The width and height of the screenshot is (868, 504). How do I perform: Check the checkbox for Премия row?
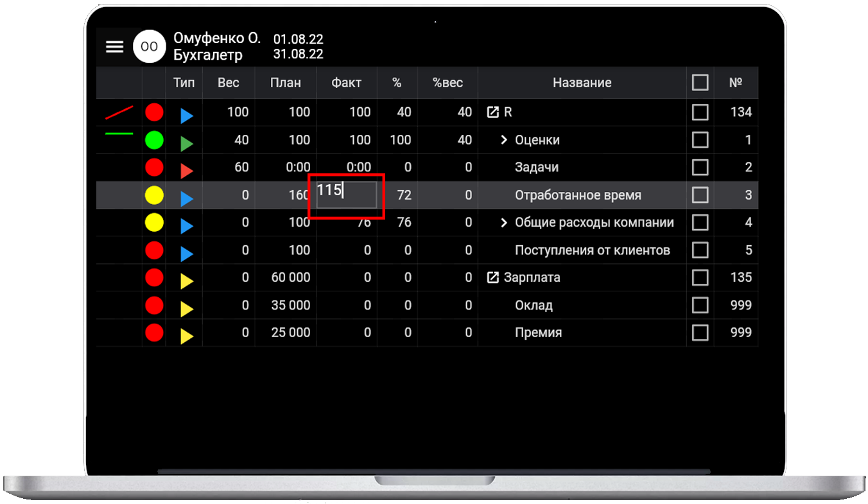click(x=700, y=333)
